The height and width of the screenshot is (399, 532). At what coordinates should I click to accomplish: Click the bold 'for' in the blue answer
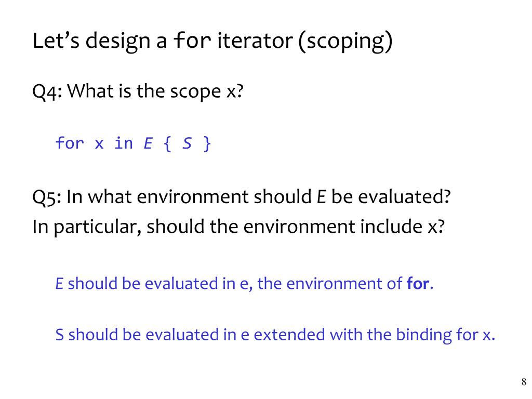click(418, 283)
